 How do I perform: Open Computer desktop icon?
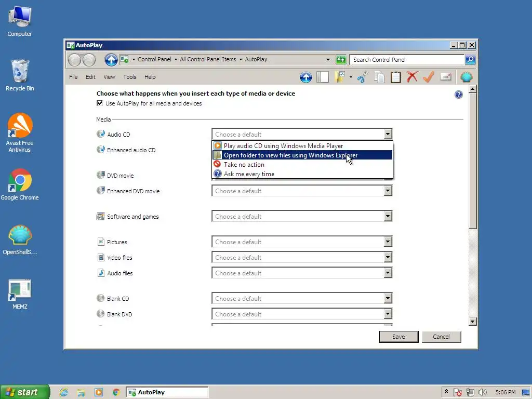coord(20,21)
